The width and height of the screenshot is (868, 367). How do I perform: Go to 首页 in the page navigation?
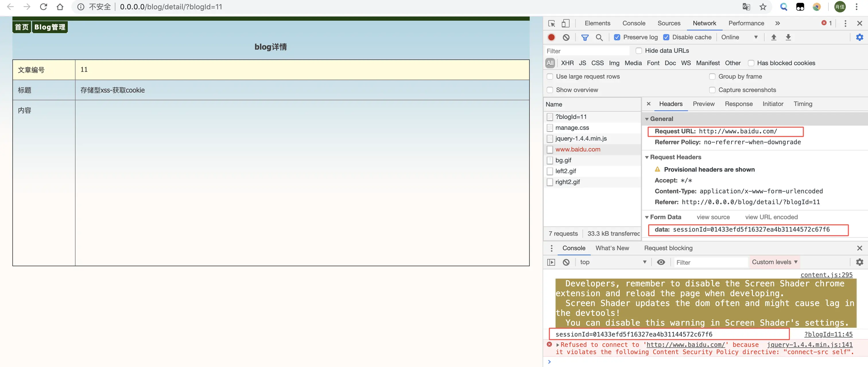point(22,27)
